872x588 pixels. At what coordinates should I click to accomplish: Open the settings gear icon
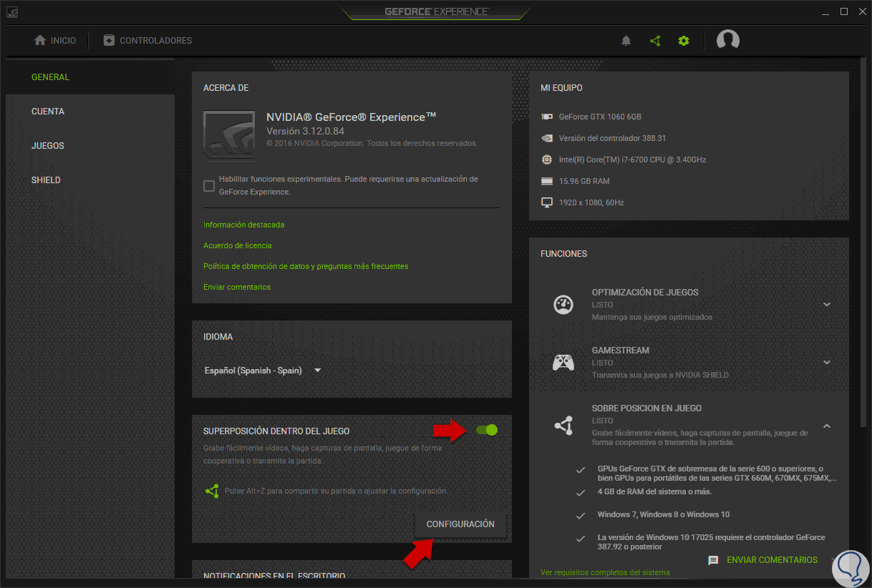(684, 41)
